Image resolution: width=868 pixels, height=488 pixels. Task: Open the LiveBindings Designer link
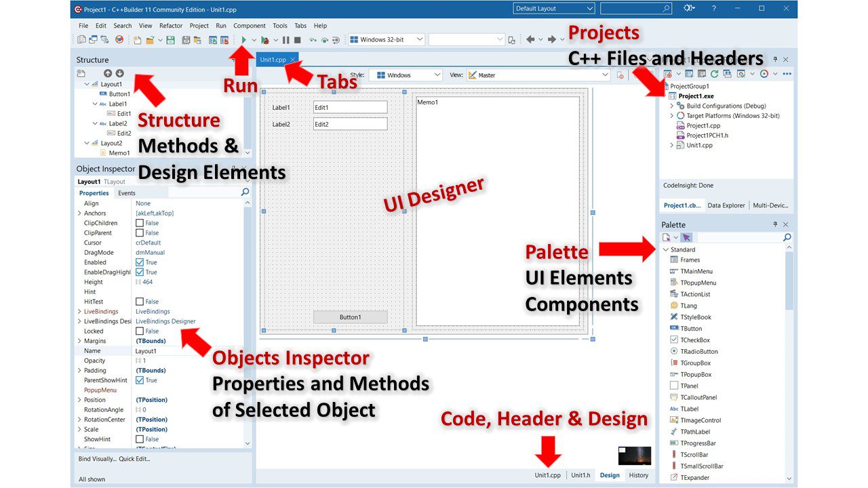pos(166,321)
